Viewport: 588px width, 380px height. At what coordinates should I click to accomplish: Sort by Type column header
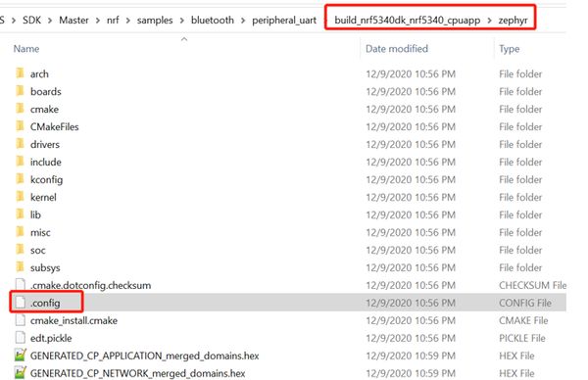point(510,49)
